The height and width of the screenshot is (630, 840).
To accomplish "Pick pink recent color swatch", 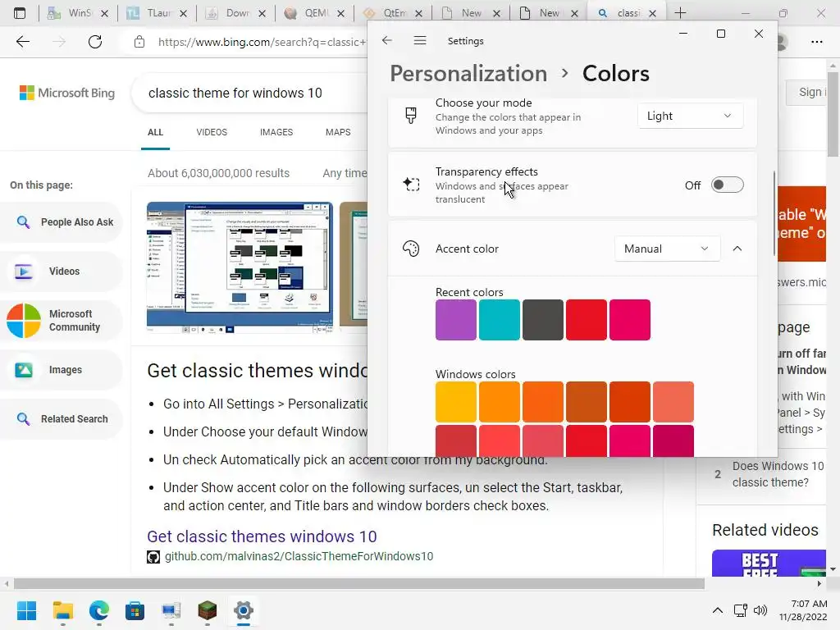I will (629, 320).
